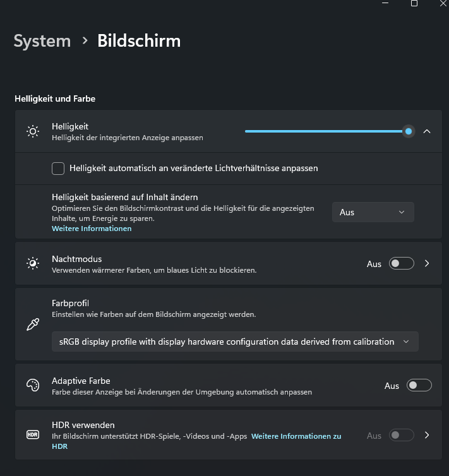The image size is (449, 476).
Task: Open Weitere Informationen zu HDR link
Action: (296, 436)
